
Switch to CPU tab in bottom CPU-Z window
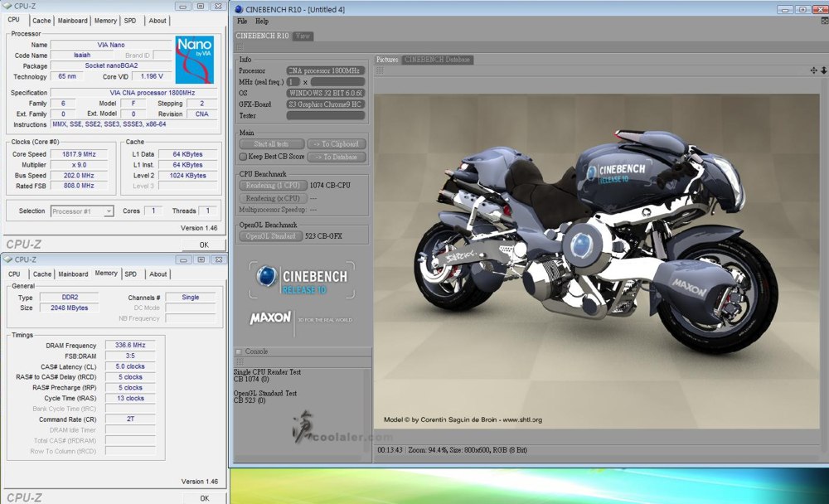14,274
